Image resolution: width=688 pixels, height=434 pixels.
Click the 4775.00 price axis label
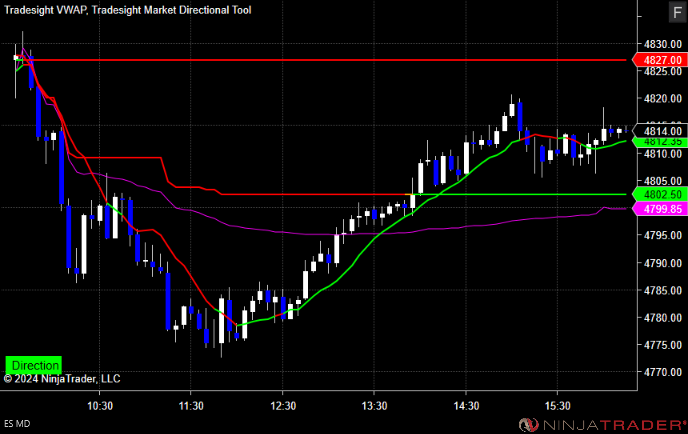(663, 345)
